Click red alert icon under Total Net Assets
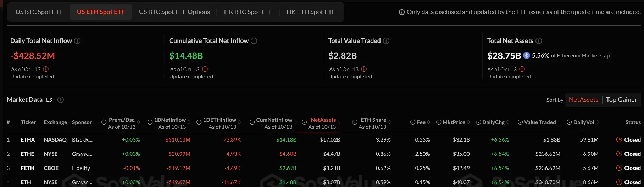This screenshot has height=187, width=644. click(x=522, y=69)
